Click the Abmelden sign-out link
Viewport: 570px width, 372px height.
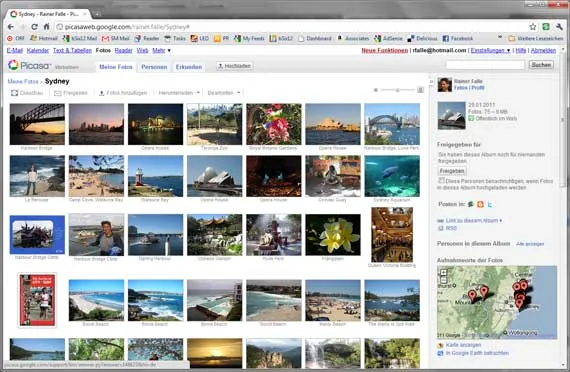pyautogui.click(x=543, y=50)
